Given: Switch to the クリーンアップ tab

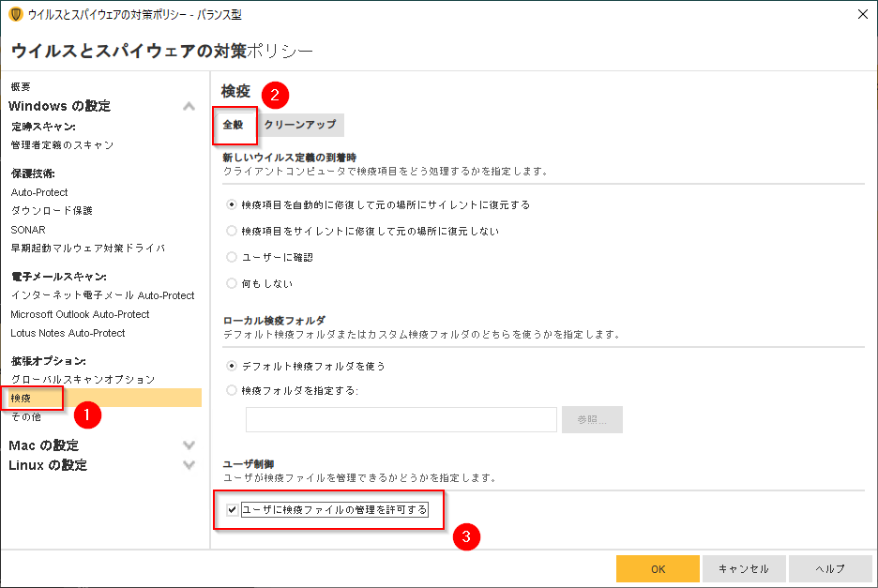Looking at the screenshot, I should [x=299, y=125].
